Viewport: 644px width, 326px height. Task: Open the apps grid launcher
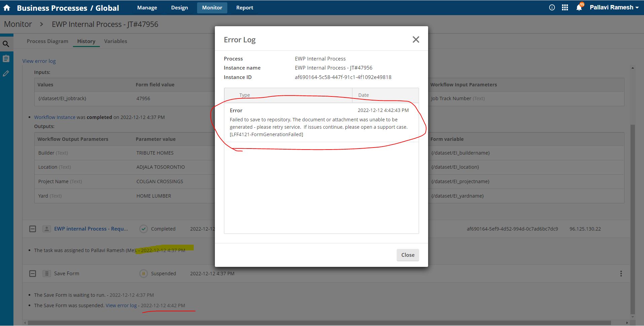point(565,8)
